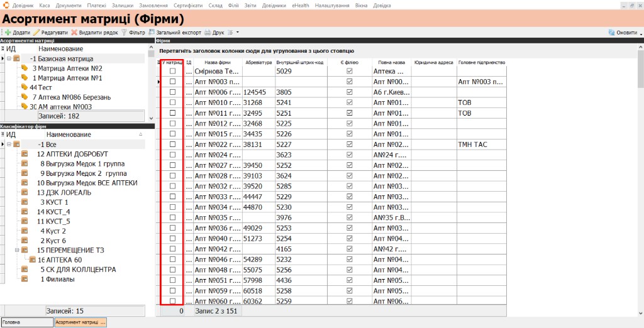Click the Повна назва column header
The width and height of the screenshot is (644, 328).
[392, 62]
